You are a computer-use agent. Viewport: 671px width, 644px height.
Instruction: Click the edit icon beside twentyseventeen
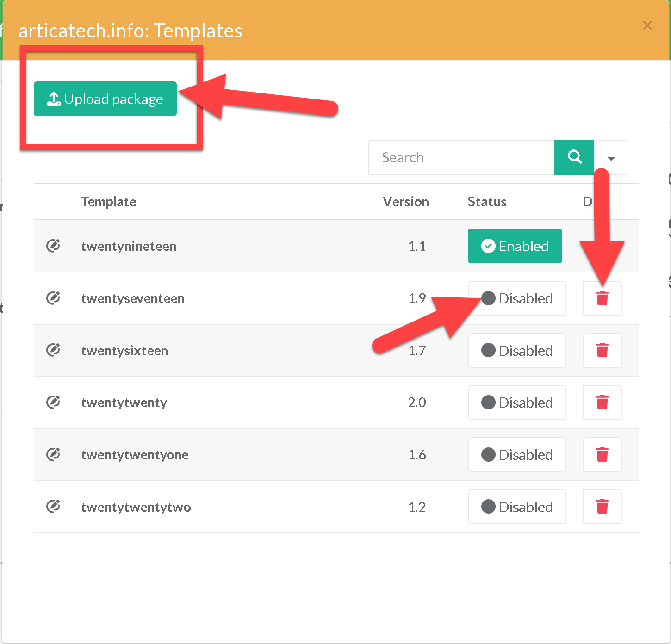click(x=53, y=298)
